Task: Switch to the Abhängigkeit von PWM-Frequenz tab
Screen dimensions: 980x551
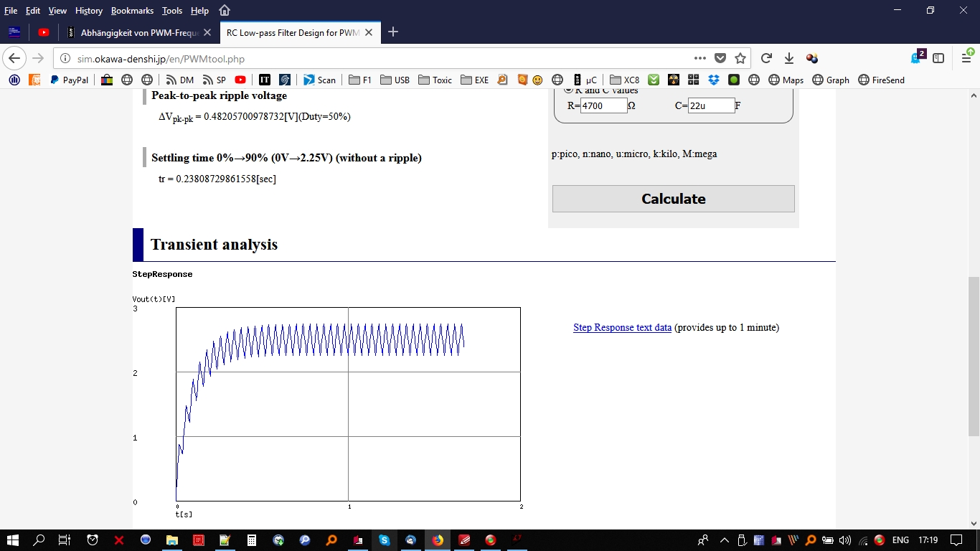Action: click(141, 32)
